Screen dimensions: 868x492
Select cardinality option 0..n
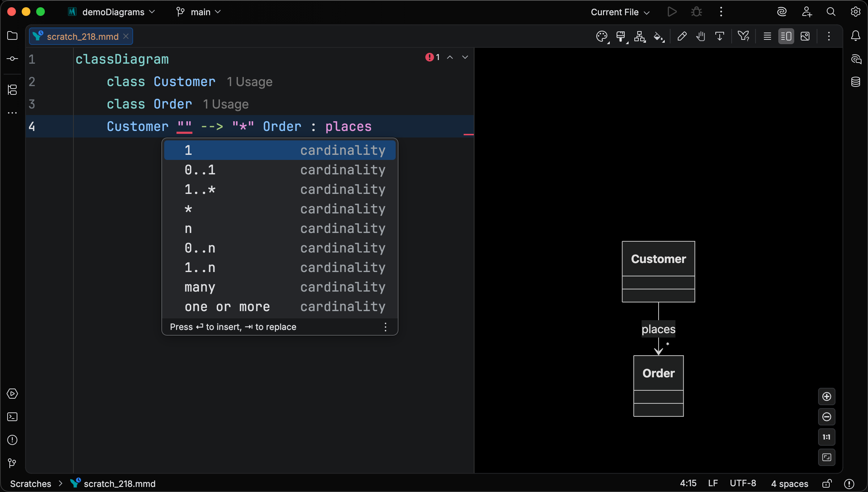[x=280, y=248]
